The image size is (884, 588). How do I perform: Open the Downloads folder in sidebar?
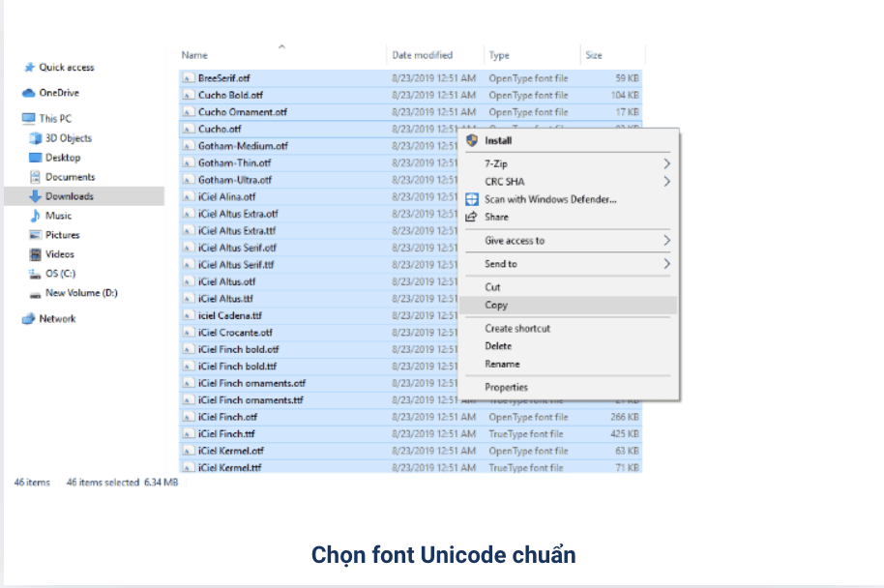69,196
